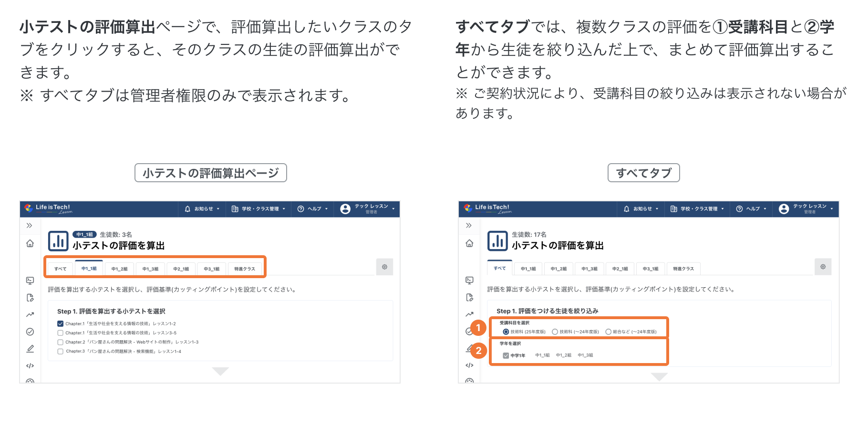Open お知らせ dropdown in left screenshot header

tap(202, 209)
